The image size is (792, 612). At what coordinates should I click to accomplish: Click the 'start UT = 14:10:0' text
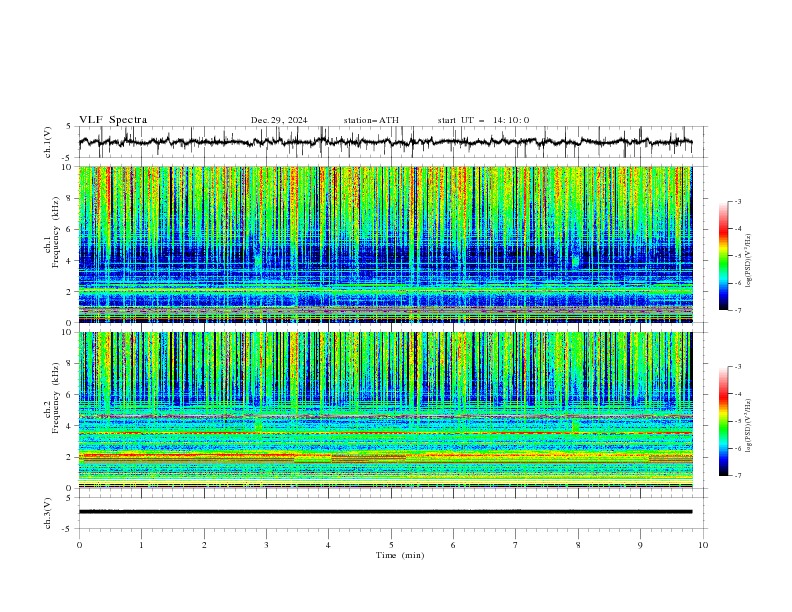point(483,120)
